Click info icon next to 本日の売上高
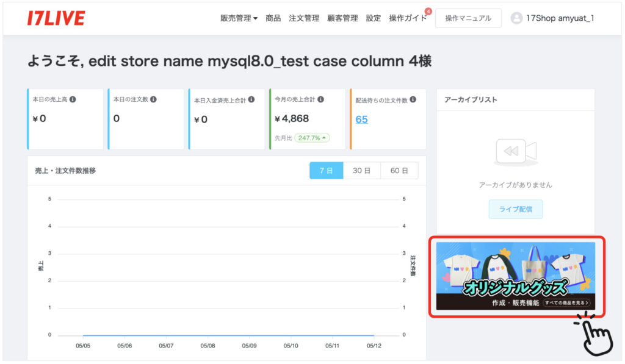 73,99
